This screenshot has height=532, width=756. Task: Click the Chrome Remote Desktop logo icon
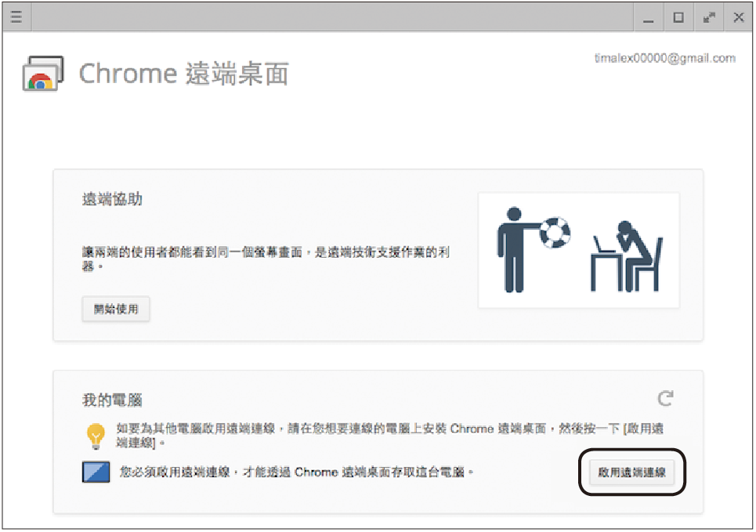43,74
